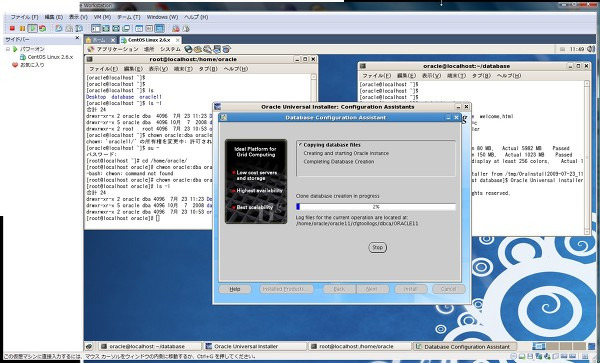The height and width of the screenshot is (363, 600).
Task: Click the green Power On play icon
Action: 33,28
